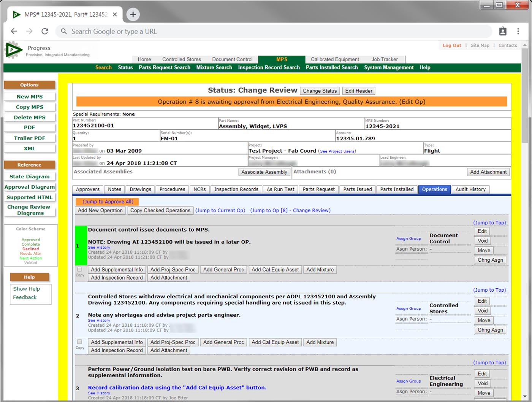
Task: Close the MPS# 12345-2021 browser tab
Action: (115, 14)
